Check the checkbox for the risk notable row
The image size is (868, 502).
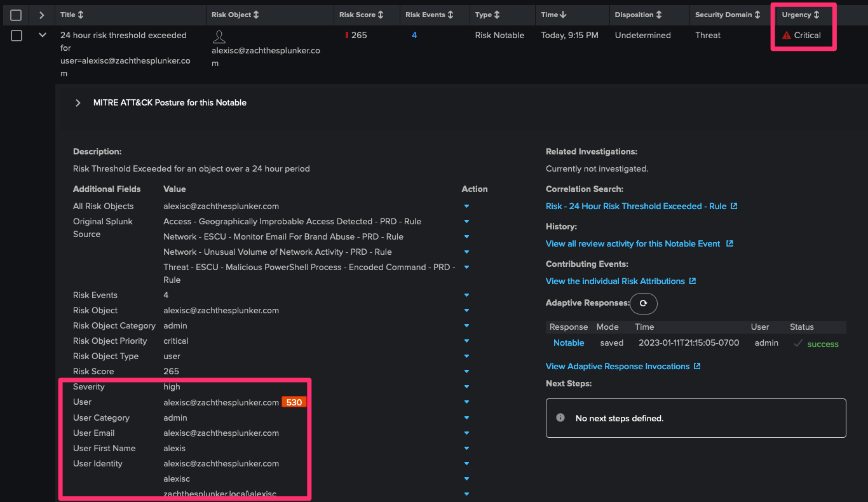(16, 36)
